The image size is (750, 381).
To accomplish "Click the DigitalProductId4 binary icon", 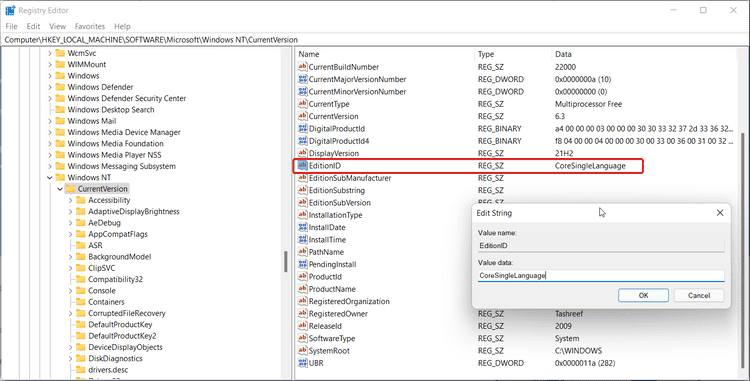I will point(302,141).
